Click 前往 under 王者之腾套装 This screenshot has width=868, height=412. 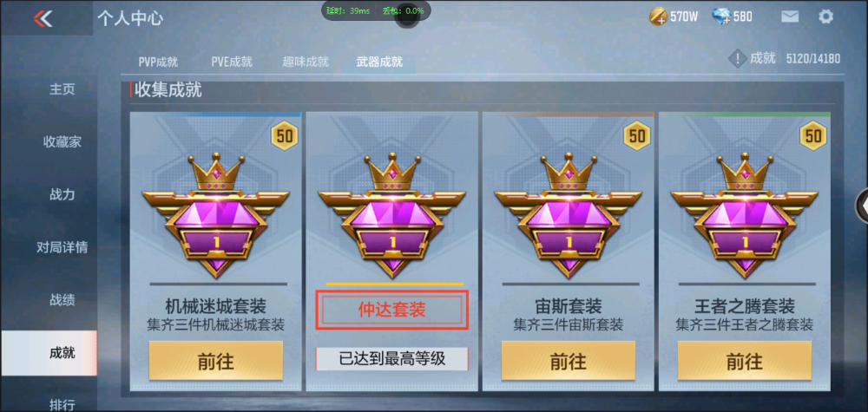[x=745, y=361]
